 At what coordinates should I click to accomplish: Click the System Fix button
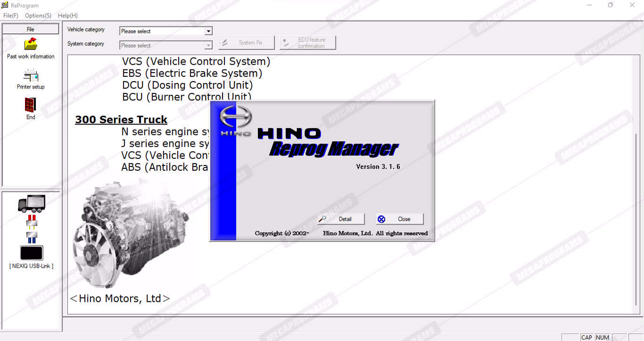tap(247, 42)
